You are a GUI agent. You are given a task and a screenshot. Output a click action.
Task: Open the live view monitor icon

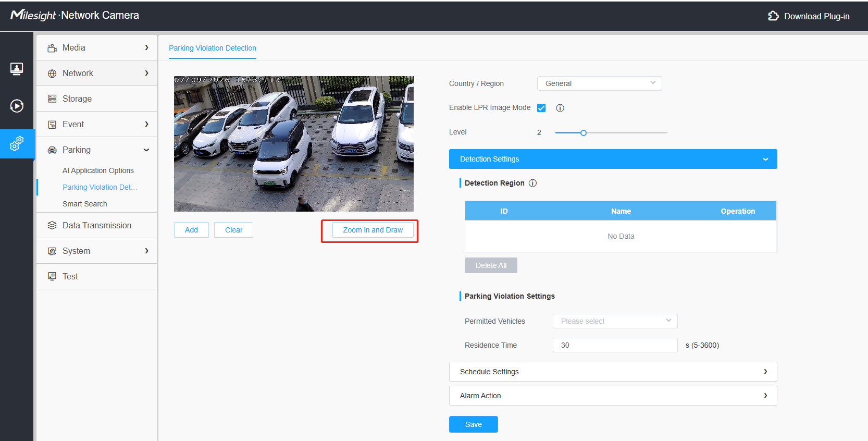pos(17,69)
